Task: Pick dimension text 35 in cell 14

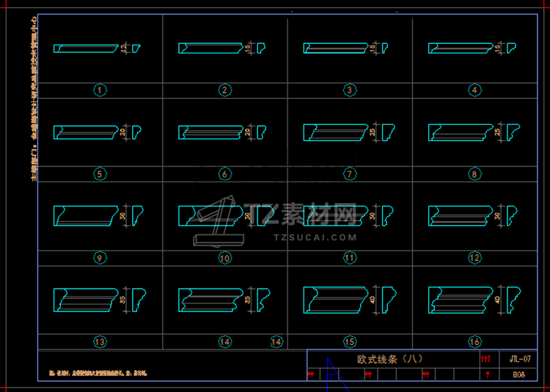Action: 248,300
